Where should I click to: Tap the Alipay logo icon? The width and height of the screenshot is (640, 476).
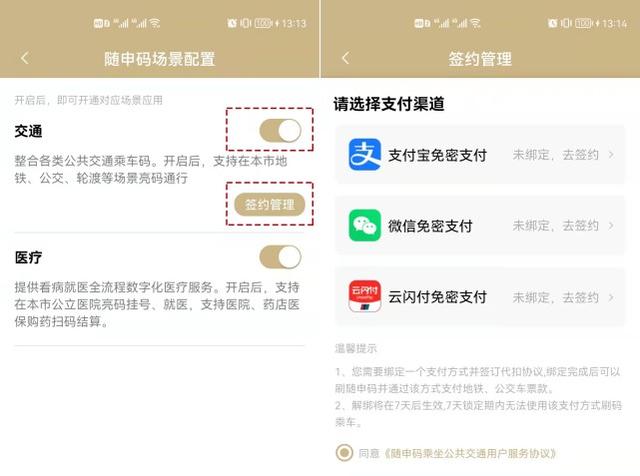point(365,154)
